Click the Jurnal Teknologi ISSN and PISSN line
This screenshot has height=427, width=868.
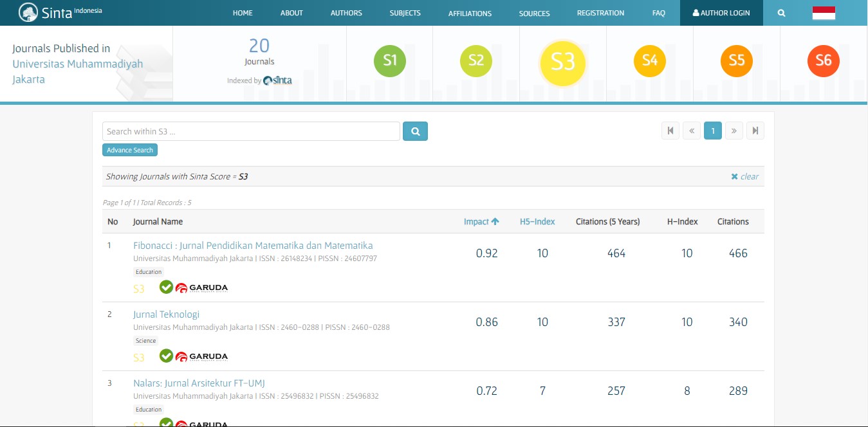[x=261, y=327]
